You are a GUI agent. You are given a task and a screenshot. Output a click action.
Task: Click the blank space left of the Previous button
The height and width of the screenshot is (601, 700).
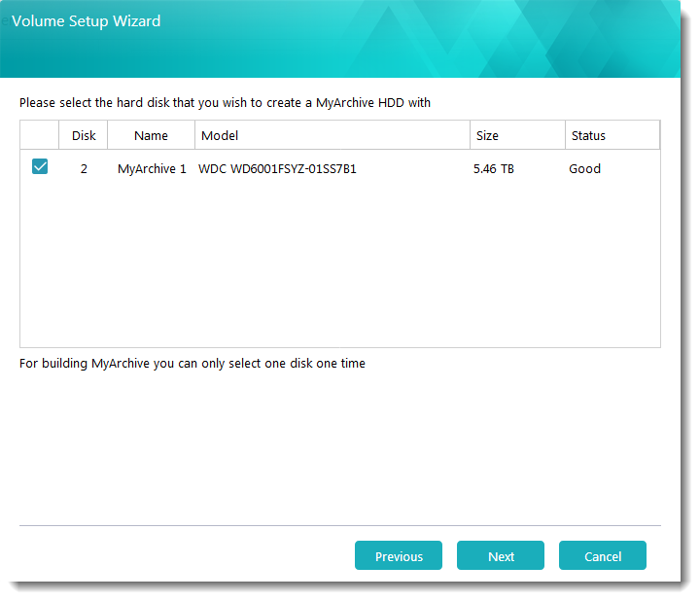[x=185, y=556]
